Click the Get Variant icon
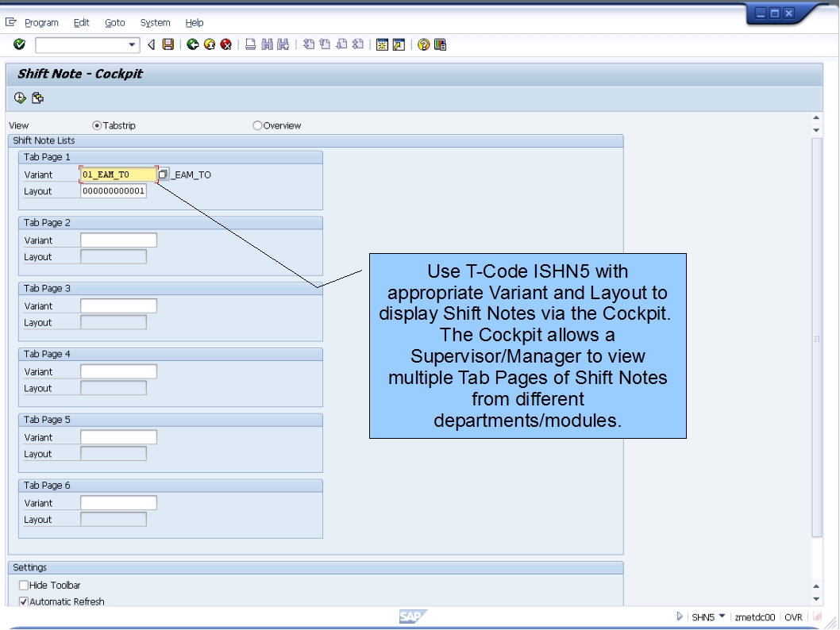The height and width of the screenshot is (630, 840). (37, 98)
